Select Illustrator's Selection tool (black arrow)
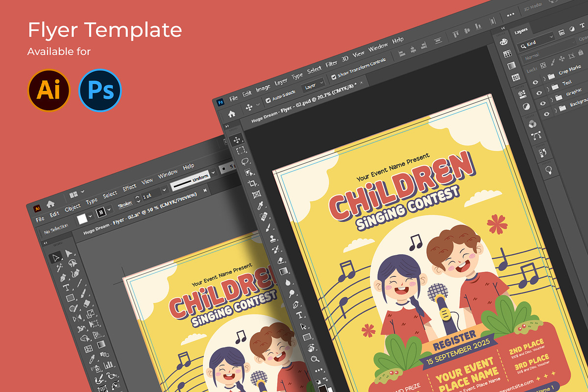588x392 pixels. [55, 257]
